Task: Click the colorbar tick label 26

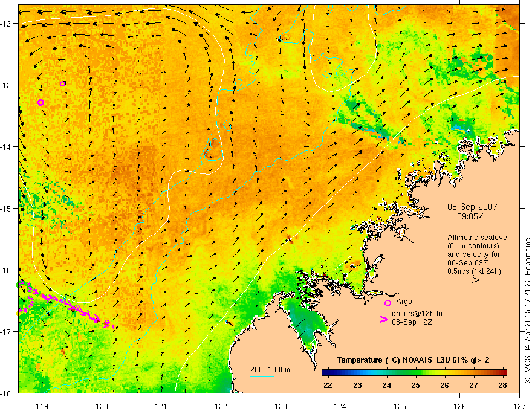Action: pyautogui.click(x=444, y=385)
